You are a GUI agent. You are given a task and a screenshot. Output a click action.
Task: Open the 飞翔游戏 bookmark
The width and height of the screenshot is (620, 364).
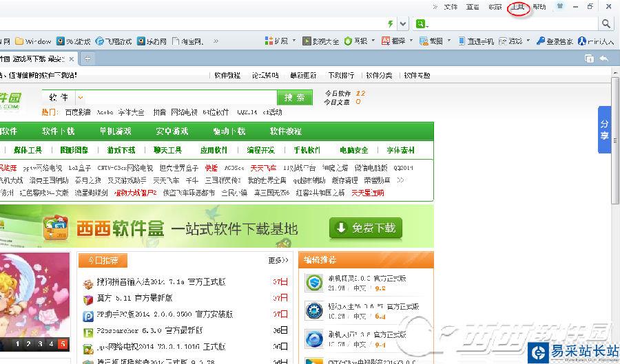point(114,41)
